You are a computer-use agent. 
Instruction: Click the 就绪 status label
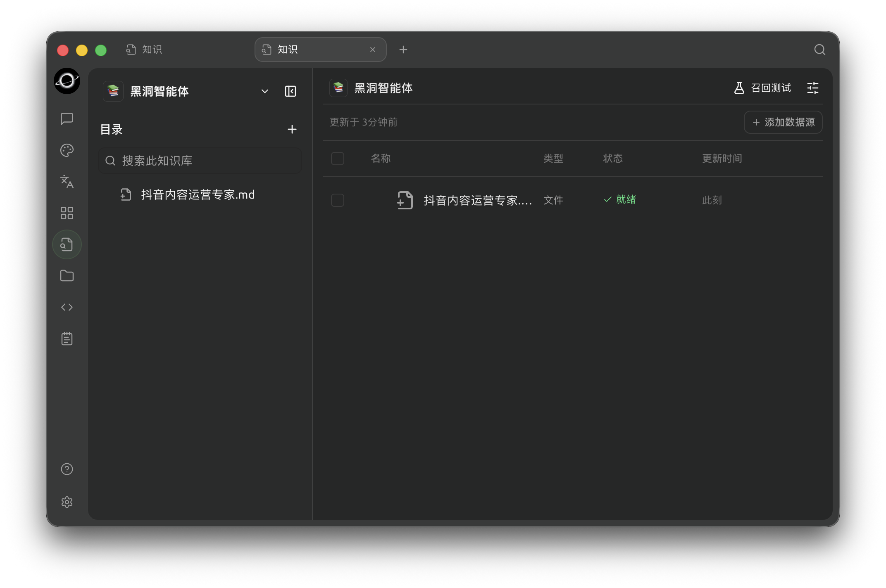pyautogui.click(x=620, y=199)
